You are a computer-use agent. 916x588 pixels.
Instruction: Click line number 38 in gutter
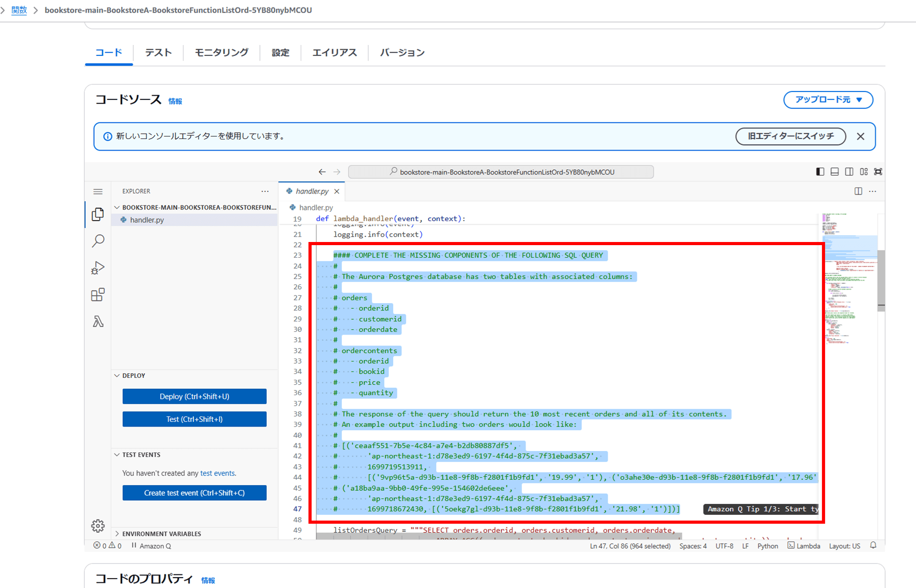coord(297,414)
